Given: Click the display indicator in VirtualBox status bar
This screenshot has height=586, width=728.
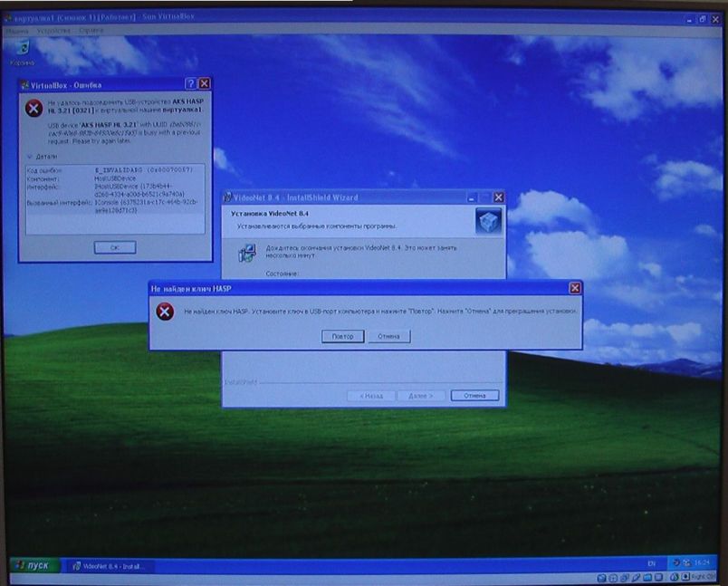Looking at the screenshot, I should point(658,577).
